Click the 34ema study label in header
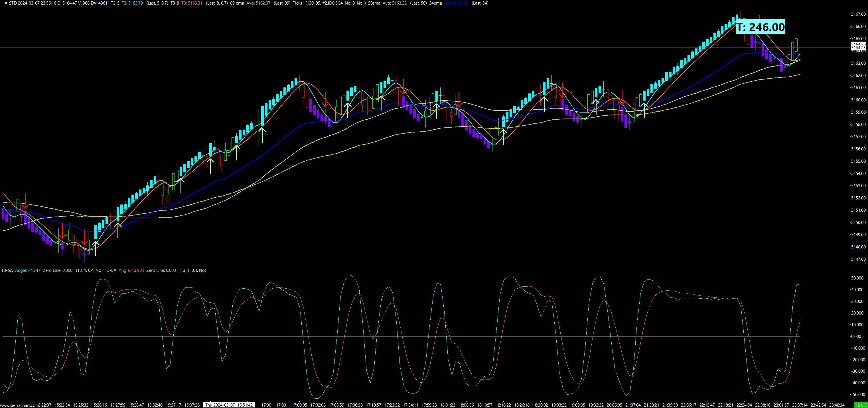Viewport: 868px width, 408px height. click(x=435, y=3)
